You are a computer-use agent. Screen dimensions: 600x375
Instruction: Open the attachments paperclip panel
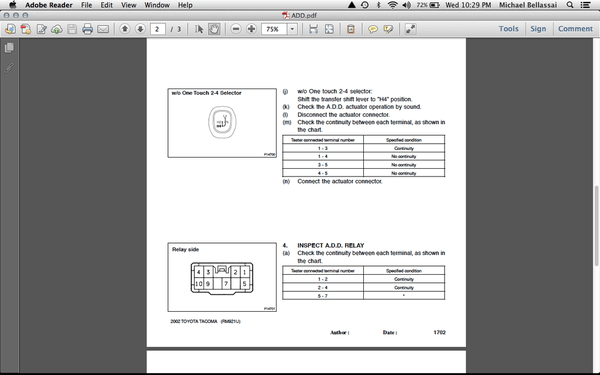(x=9, y=68)
